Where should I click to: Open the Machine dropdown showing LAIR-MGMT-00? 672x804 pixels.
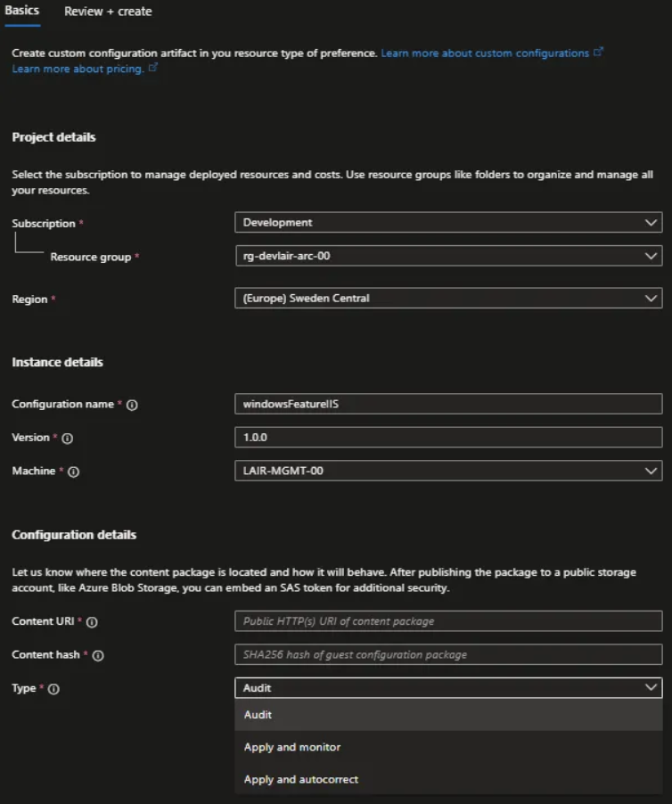click(448, 471)
